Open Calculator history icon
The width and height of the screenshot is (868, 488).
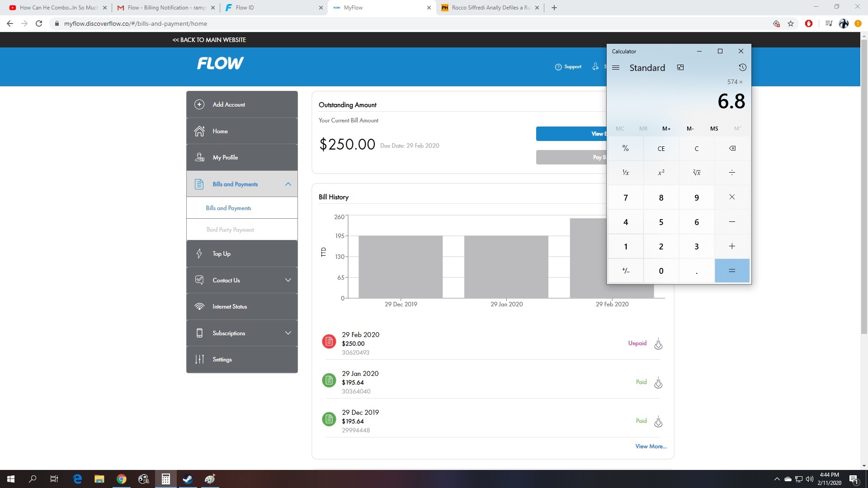click(x=742, y=68)
